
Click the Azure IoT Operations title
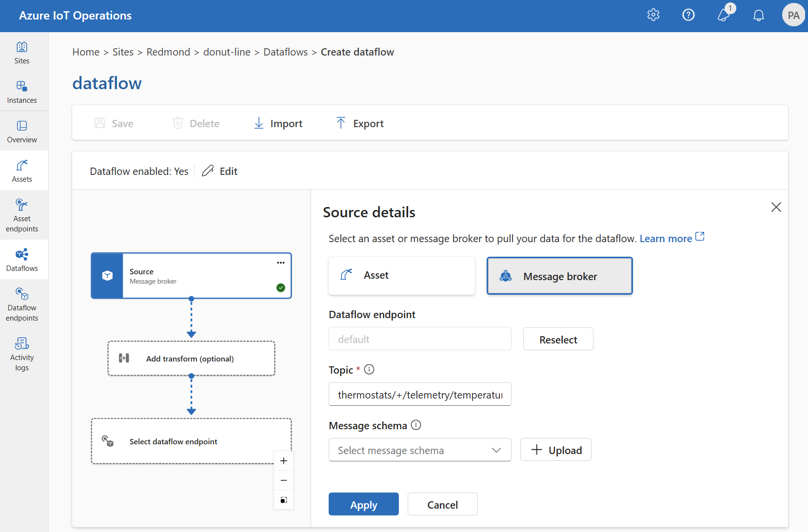coord(76,16)
